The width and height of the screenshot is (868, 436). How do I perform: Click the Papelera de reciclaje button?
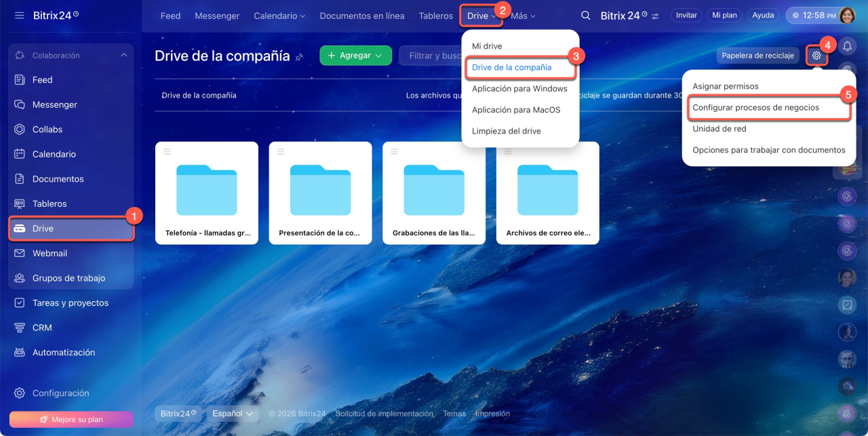[x=757, y=56]
